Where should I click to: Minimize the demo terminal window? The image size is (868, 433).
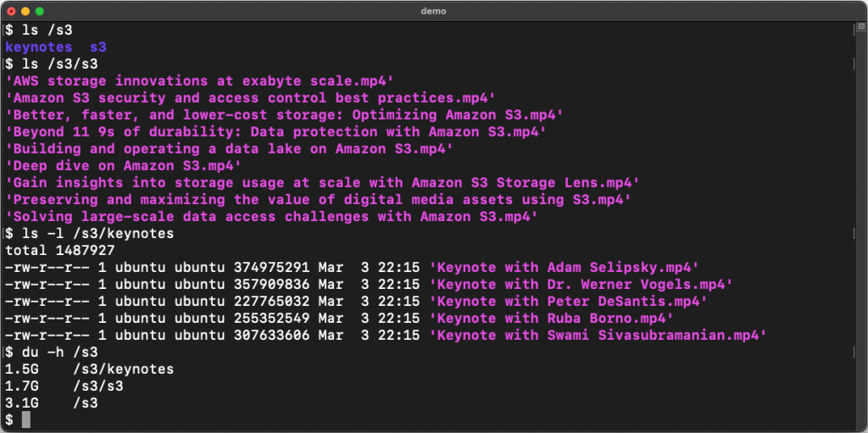pyautogui.click(x=25, y=11)
